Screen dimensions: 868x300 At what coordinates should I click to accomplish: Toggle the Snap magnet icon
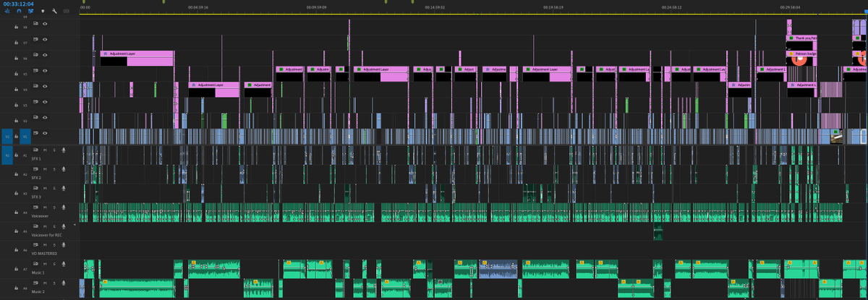pos(19,12)
